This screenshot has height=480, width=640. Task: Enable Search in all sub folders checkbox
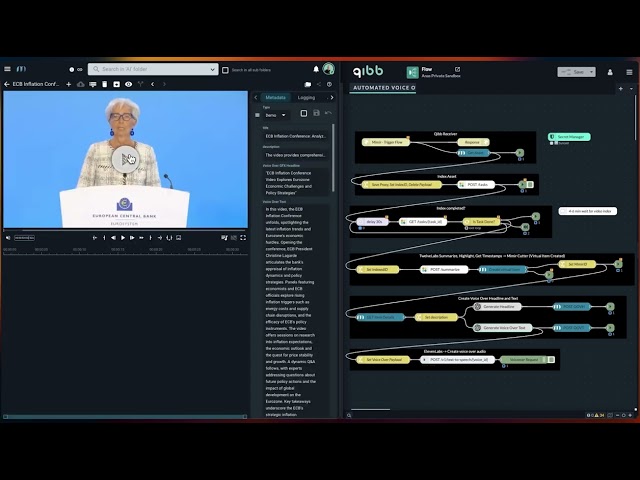point(225,70)
